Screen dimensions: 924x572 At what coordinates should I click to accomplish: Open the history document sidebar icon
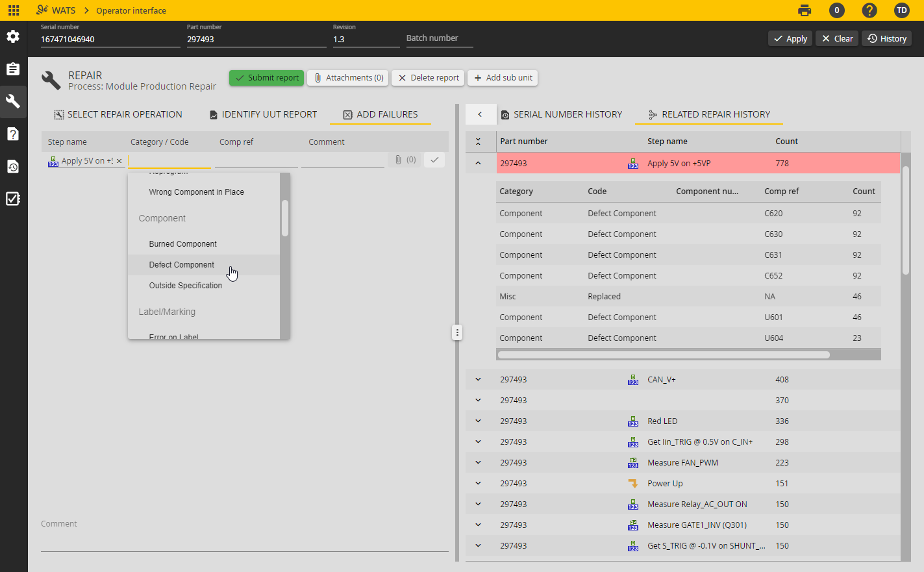click(13, 166)
